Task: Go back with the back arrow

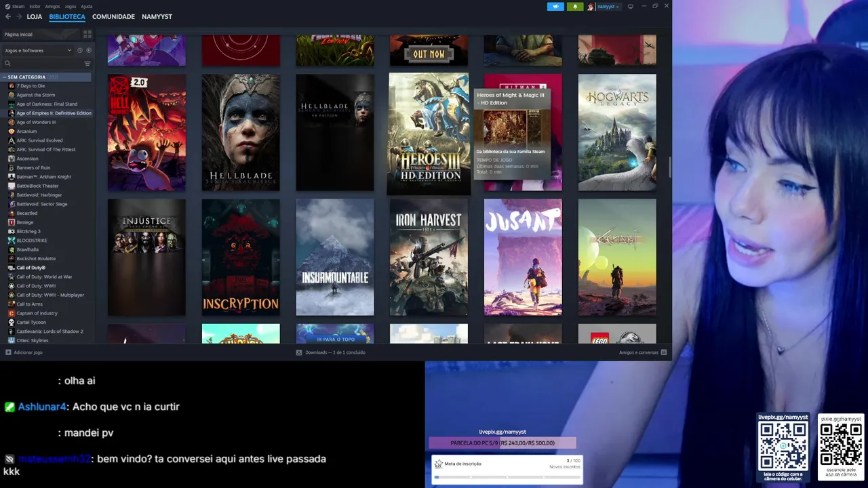Action: click(x=8, y=16)
